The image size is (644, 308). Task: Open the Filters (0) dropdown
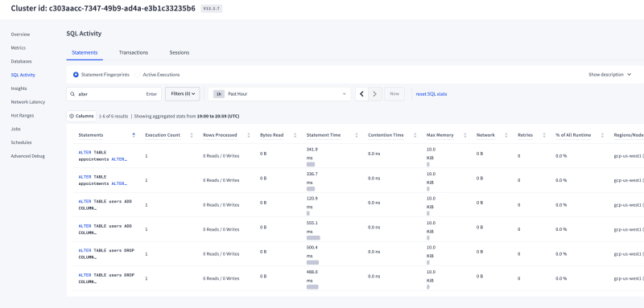(183, 94)
